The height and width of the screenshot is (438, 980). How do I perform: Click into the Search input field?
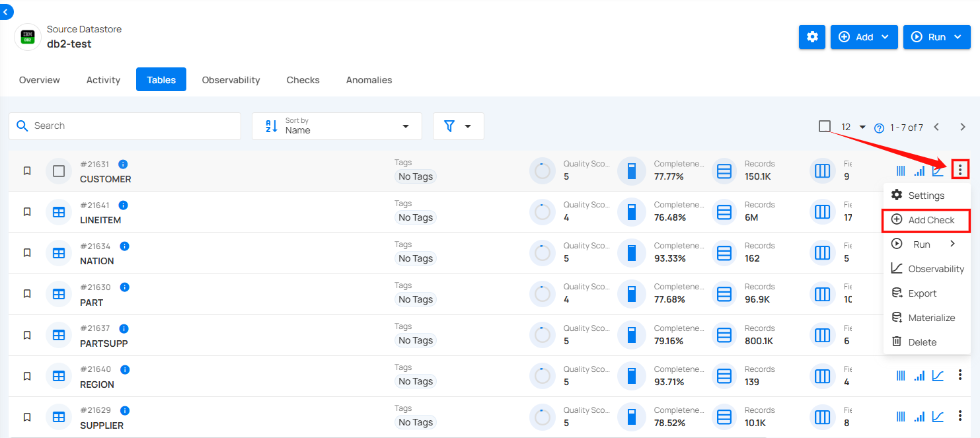click(x=132, y=126)
